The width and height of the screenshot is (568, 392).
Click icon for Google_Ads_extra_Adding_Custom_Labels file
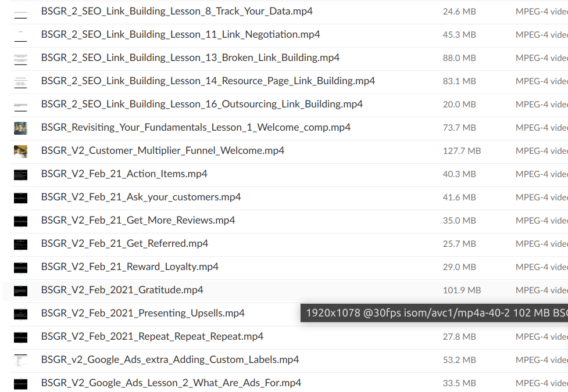20,360
